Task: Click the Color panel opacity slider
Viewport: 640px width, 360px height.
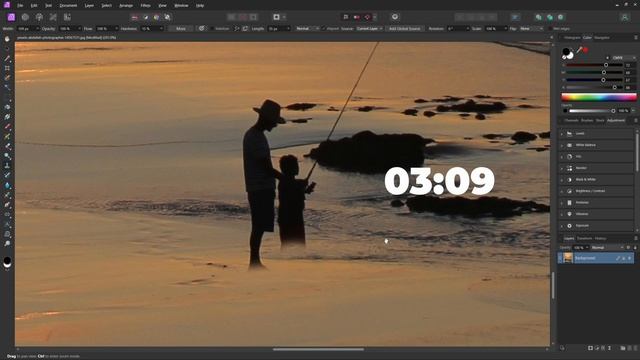Action: [592, 111]
